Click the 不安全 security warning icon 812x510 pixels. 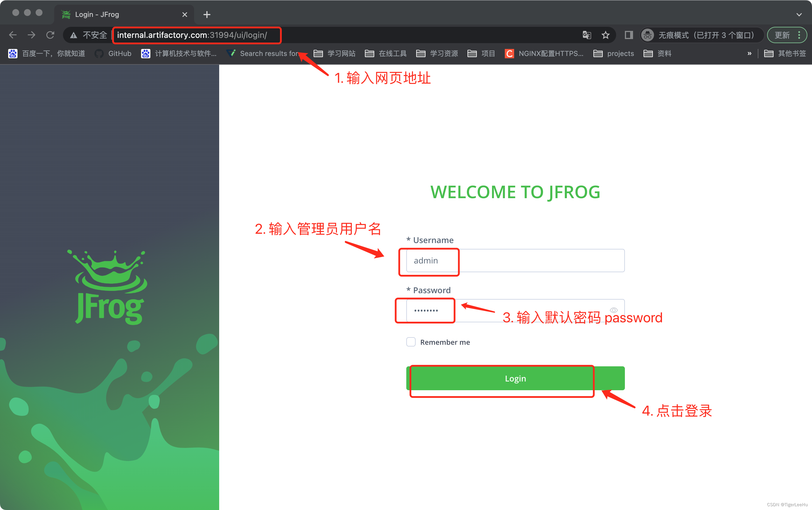(73, 35)
